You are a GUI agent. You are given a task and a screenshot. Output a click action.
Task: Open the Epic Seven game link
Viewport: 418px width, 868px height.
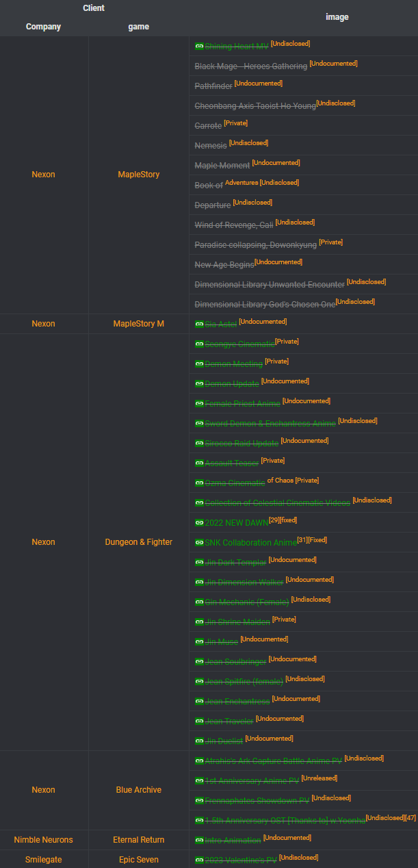coord(138,860)
